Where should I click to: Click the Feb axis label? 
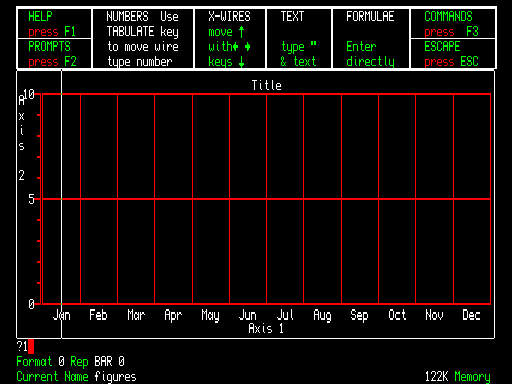98,315
